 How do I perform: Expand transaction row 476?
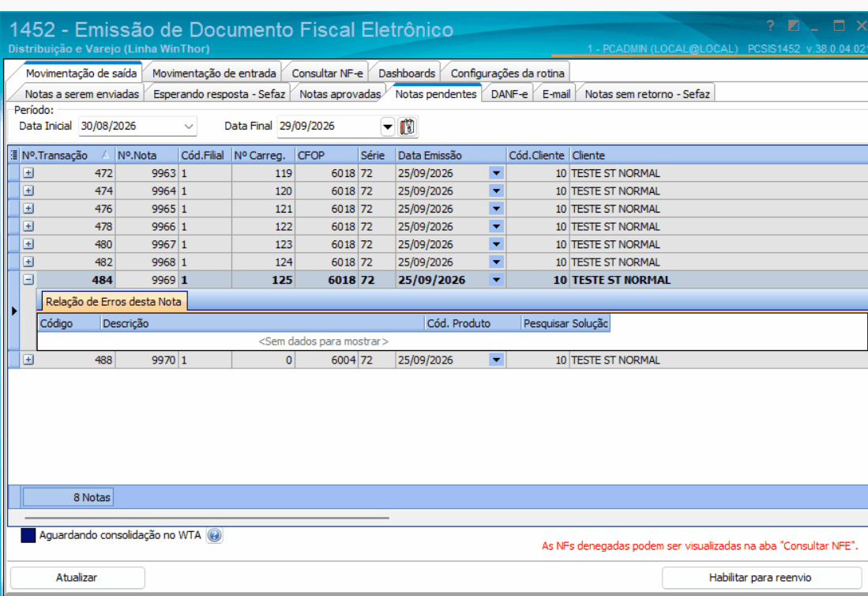pos(28,208)
